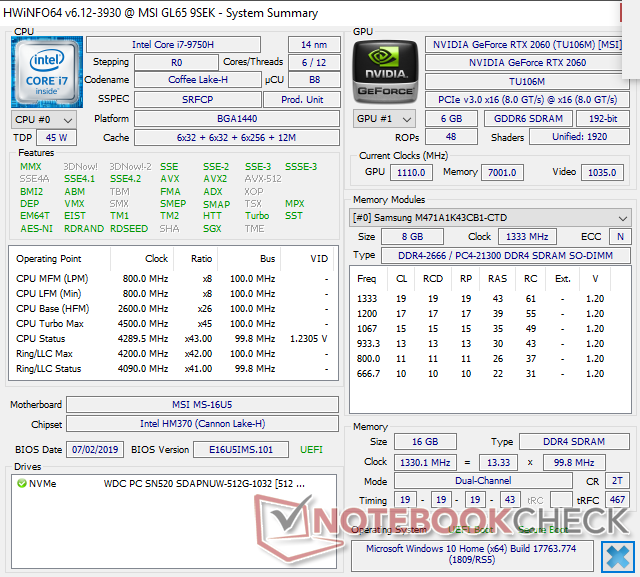Select the memory multiplier 13.33 field
The image size is (640, 577).
[x=498, y=463]
